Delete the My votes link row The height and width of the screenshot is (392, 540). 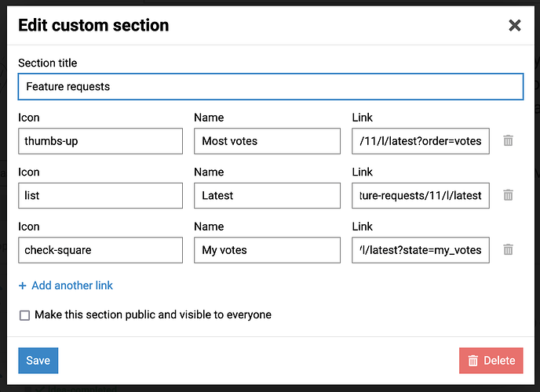(x=508, y=249)
